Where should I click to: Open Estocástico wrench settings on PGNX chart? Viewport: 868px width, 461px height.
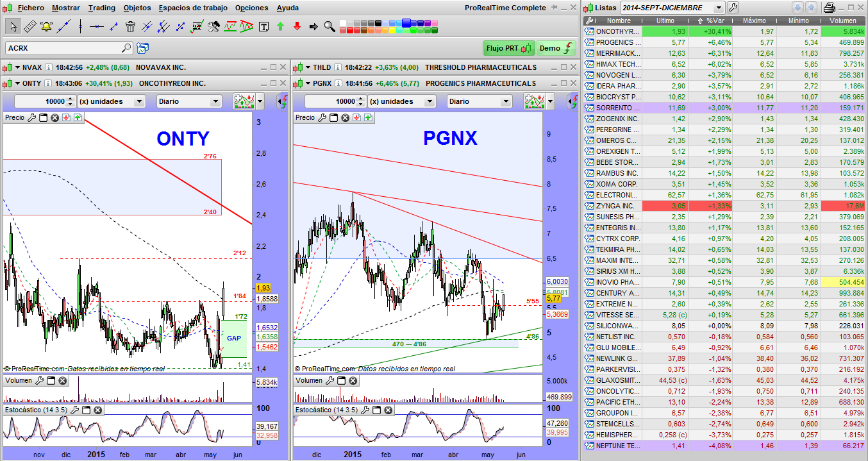tap(366, 410)
